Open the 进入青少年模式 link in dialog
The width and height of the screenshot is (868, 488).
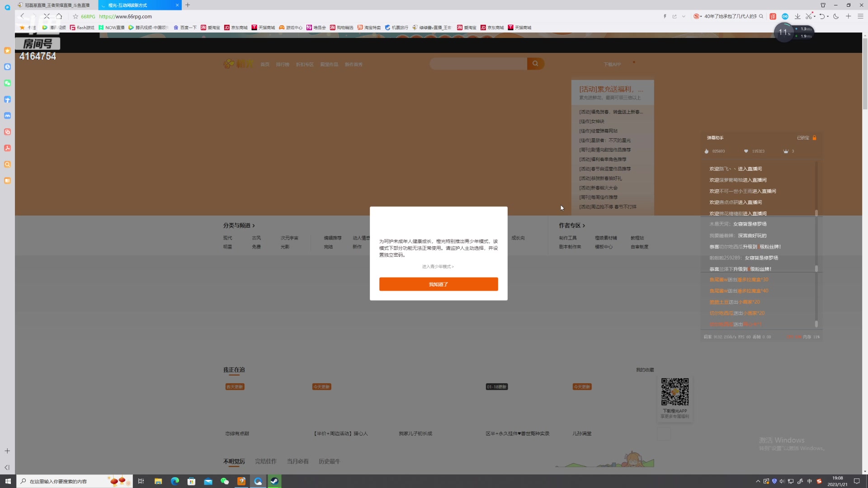click(438, 267)
